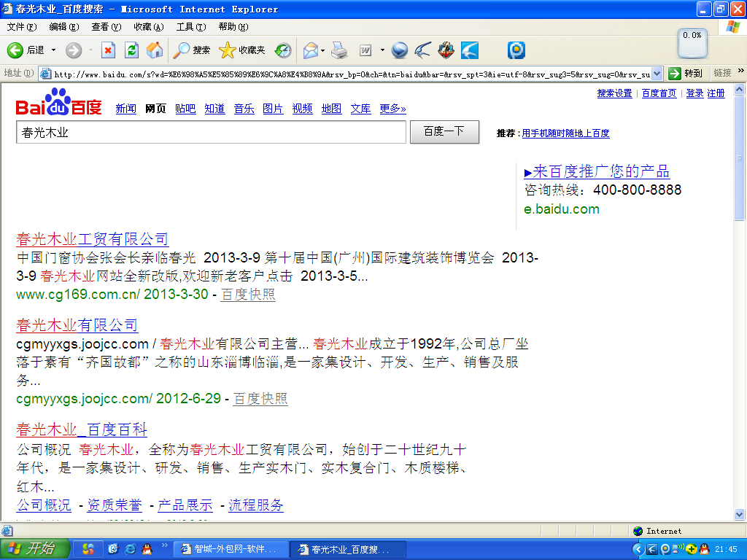747x560 pixels.
Task: Open browsing history clock icon
Action: tap(283, 50)
